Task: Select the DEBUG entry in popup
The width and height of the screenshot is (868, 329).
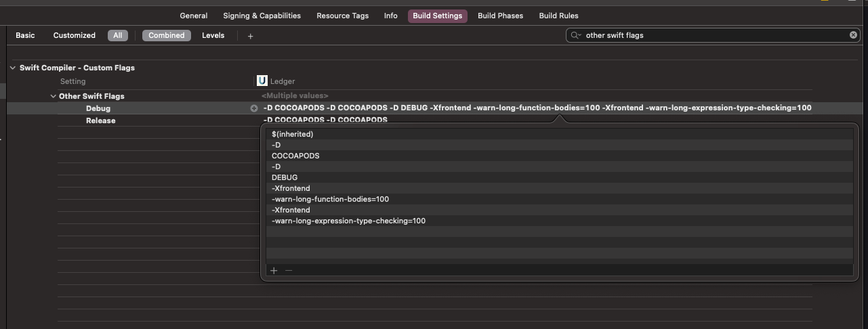Action: click(559, 177)
